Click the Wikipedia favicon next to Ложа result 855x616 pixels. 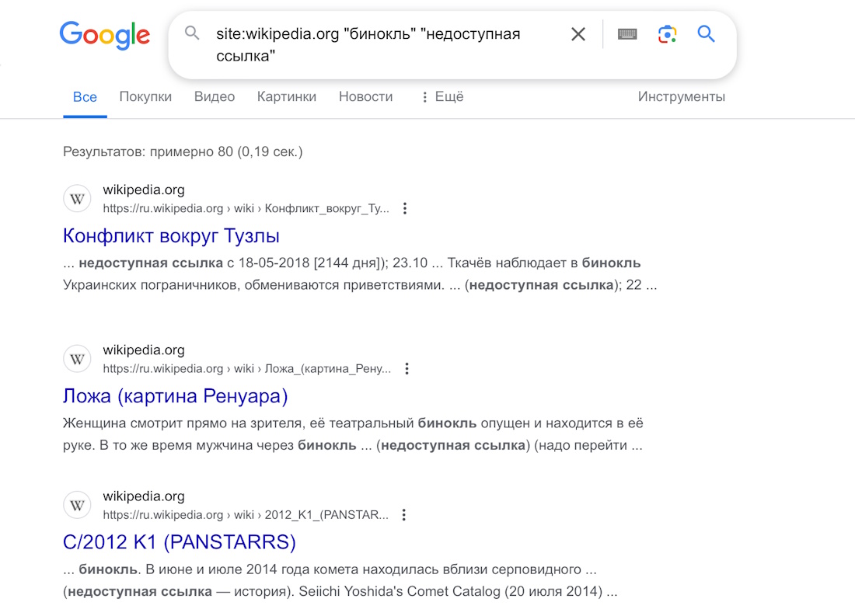pos(77,358)
